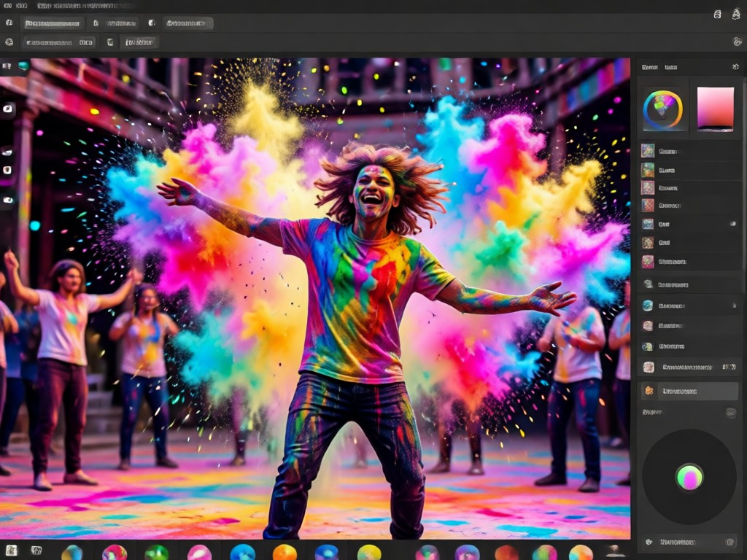Click the value at the right of the last adjustment row

[x=729, y=367]
